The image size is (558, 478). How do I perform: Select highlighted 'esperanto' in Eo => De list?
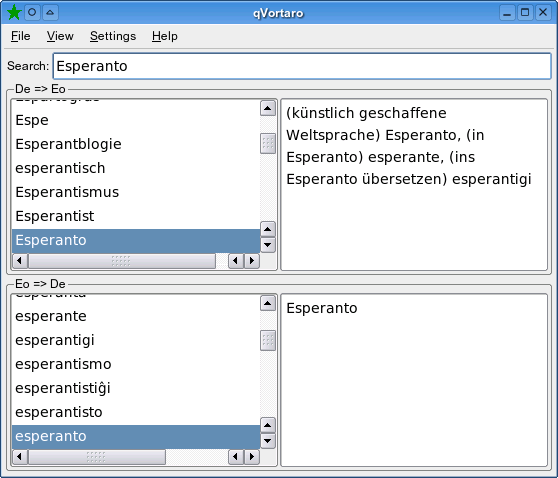[136, 436]
